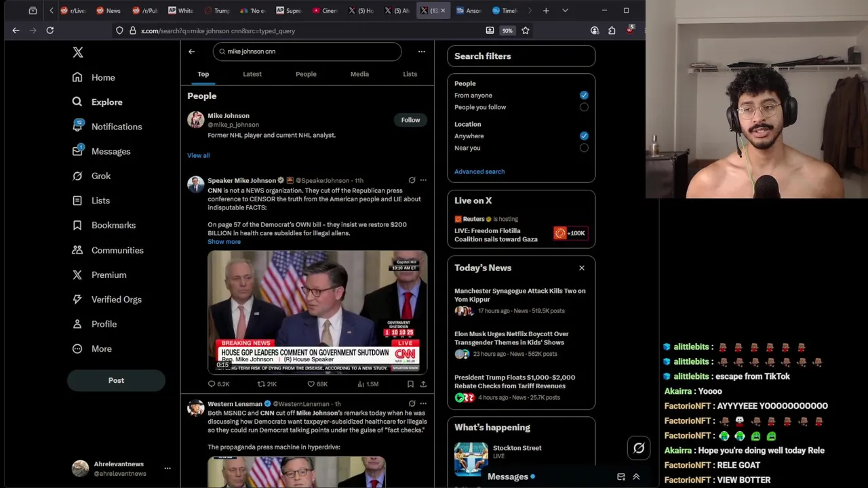Open Bookmarks in X sidebar

click(104, 225)
